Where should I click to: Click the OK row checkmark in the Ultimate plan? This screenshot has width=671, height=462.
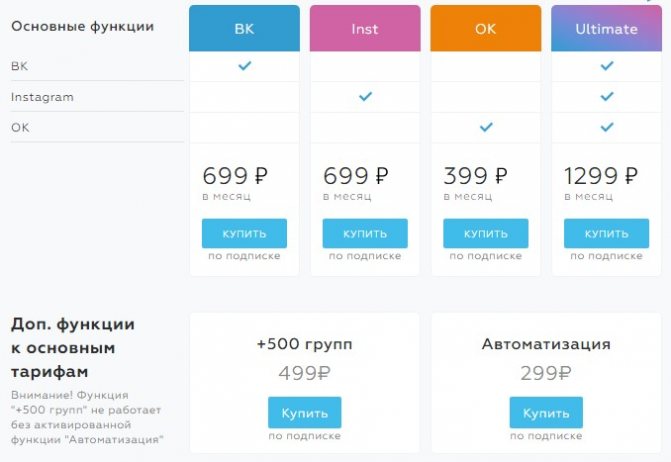click(x=607, y=127)
